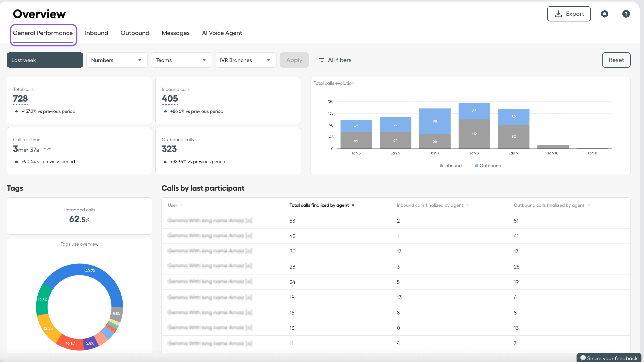This screenshot has width=644, height=362.
Task: Click the Last week date range selector
Action: [x=45, y=60]
